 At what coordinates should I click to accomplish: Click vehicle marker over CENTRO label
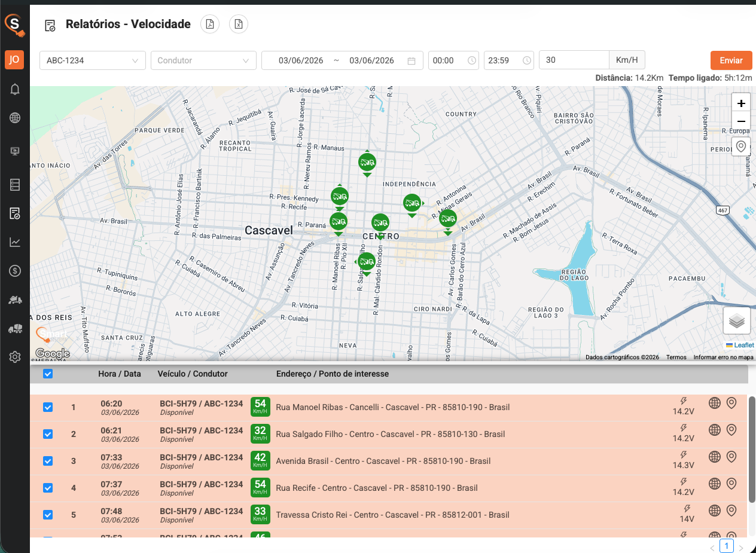[380, 223]
